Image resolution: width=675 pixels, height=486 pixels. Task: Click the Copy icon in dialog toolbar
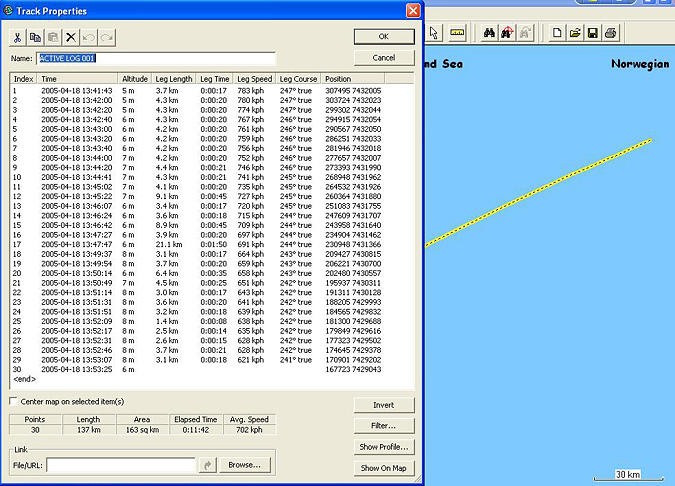[35, 38]
